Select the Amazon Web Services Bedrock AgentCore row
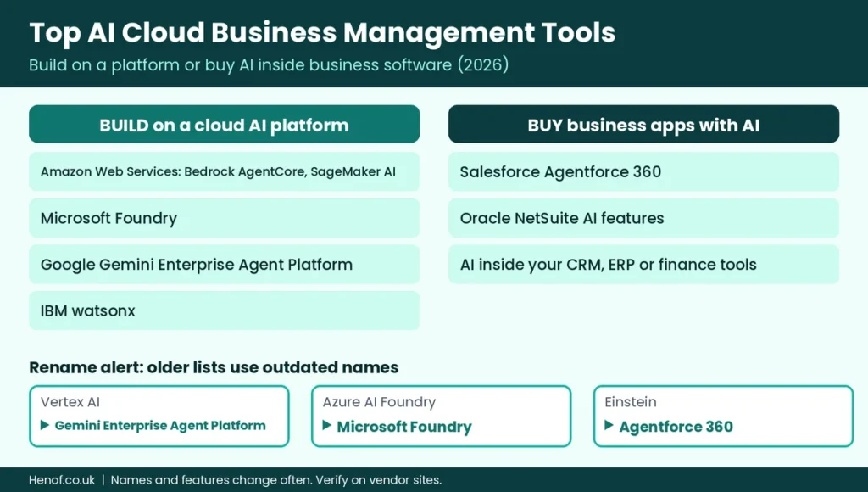868x492 pixels. 224,171
